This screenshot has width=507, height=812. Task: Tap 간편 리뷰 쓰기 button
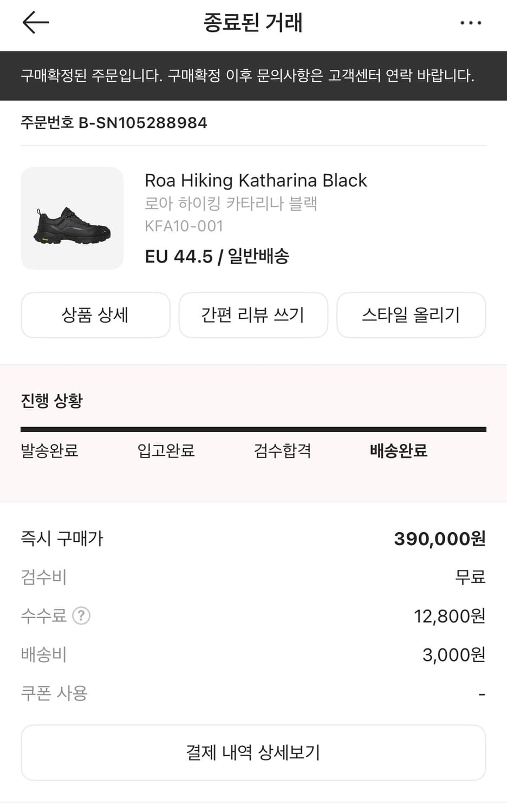click(x=253, y=315)
